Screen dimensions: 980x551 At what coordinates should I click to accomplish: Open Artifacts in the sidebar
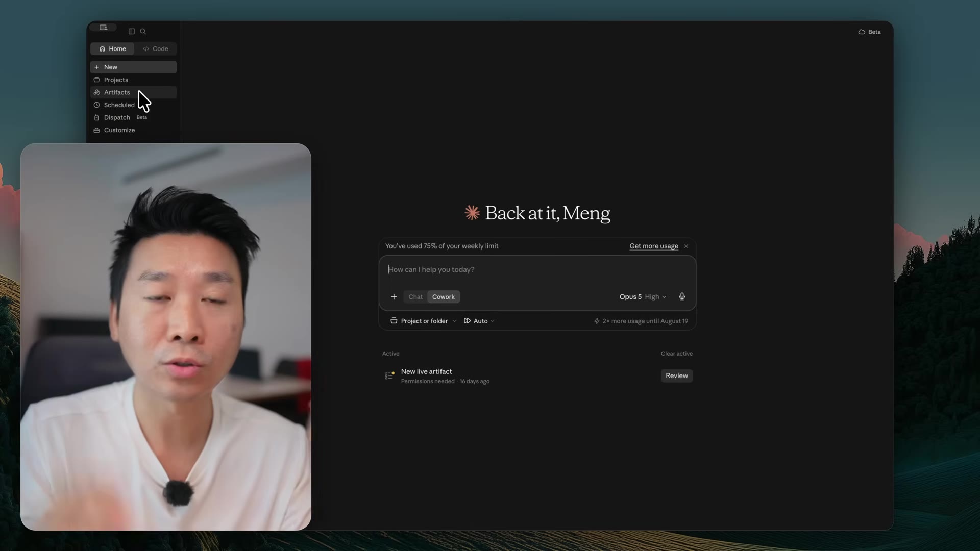[133, 92]
